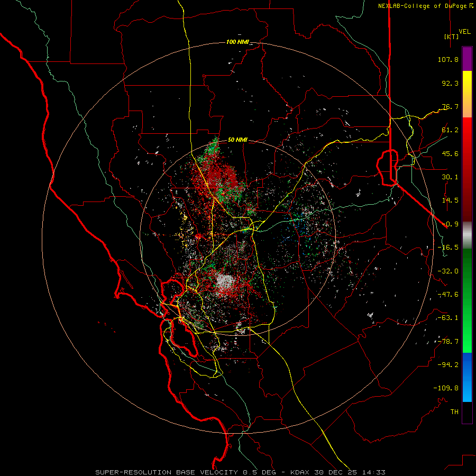Click the 50 NMI range ring label

(237, 140)
